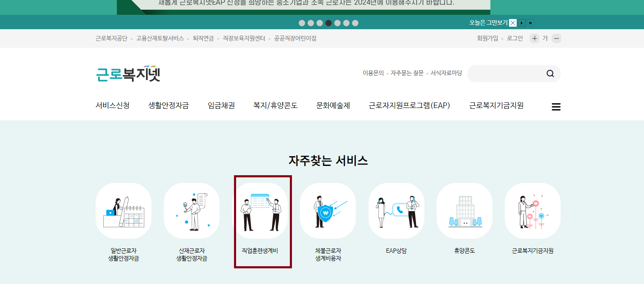Viewport: 644px width, 284px height.
Task: Dismiss banner via 오늘은 그만보기 X
Action: [x=512, y=23]
